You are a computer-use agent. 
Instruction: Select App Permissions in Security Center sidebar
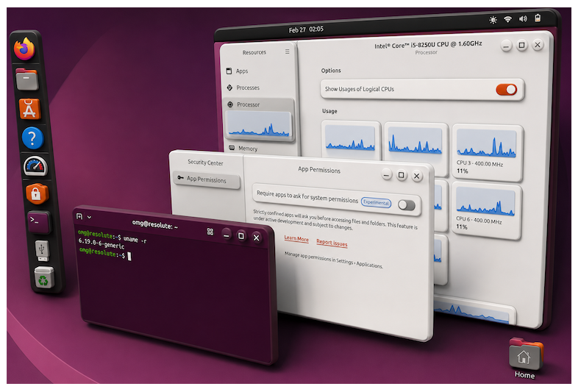tap(207, 179)
